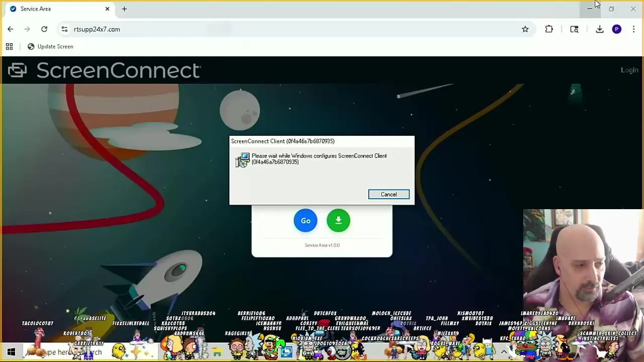Open the Extensions puzzle-piece menu
The height and width of the screenshot is (362, 644).
549,29
